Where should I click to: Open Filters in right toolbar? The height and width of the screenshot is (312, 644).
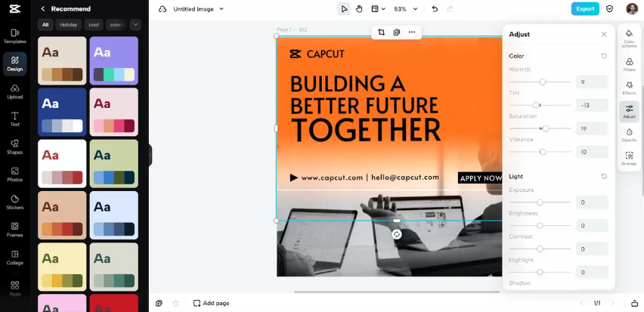pyautogui.click(x=629, y=64)
